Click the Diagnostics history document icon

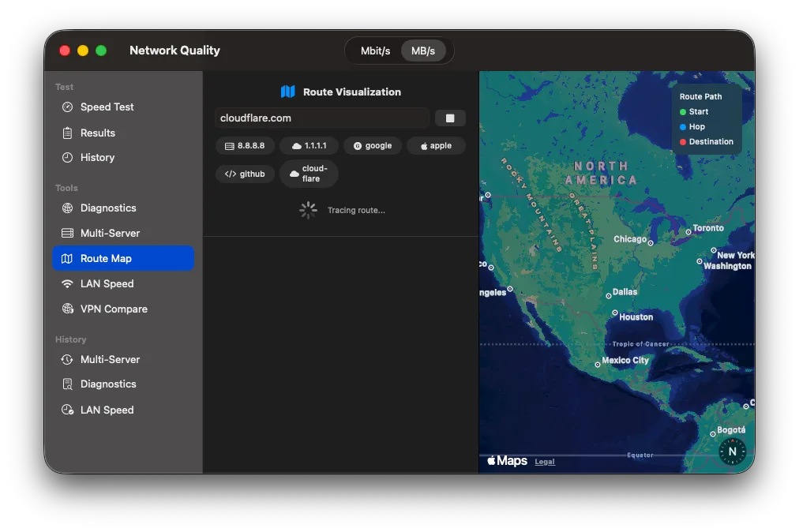(x=67, y=384)
